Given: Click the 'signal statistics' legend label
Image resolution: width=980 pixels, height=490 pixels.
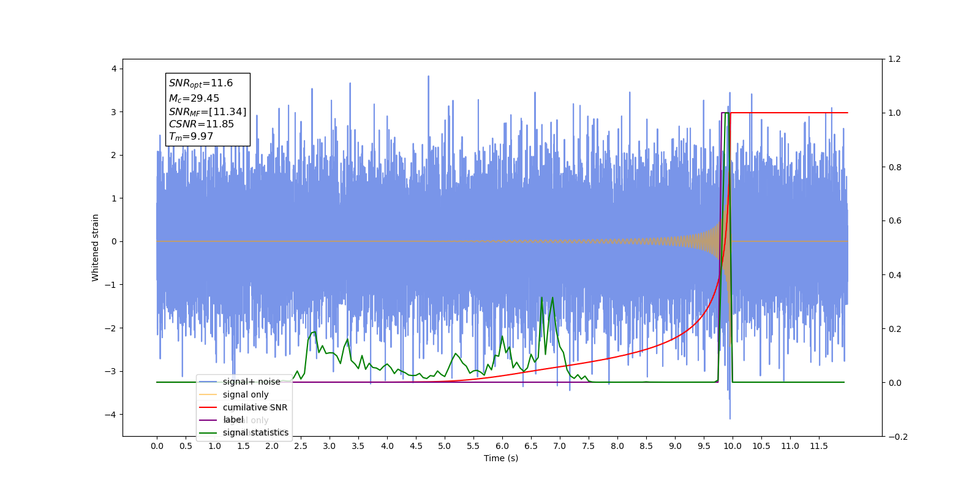Looking at the screenshot, I should [x=255, y=432].
